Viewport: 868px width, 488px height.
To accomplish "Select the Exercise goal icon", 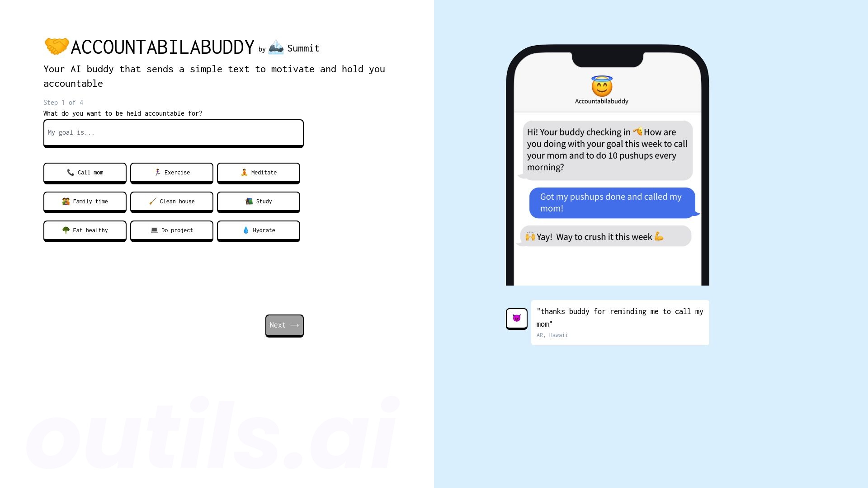I will pyautogui.click(x=157, y=172).
